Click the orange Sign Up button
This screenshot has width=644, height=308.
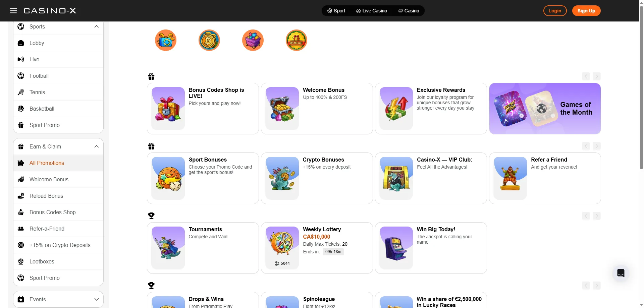[x=586, y=11]
